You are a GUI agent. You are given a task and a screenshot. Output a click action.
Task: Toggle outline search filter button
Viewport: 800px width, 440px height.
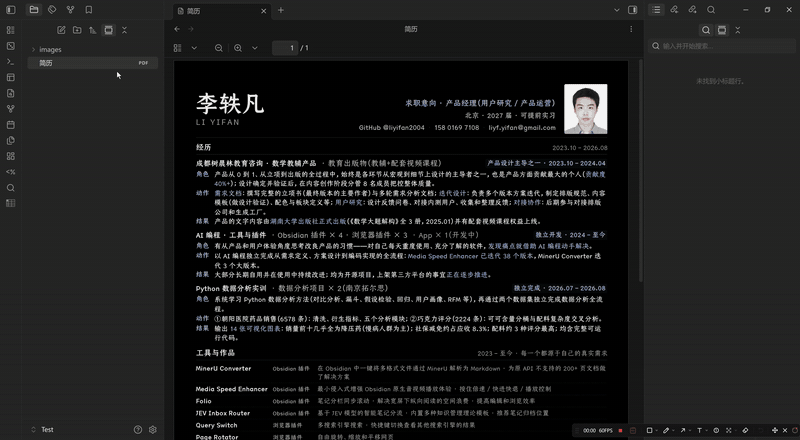click(x=706, y=30)
